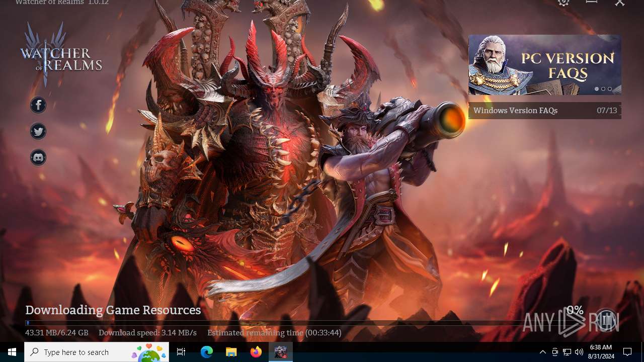
Task: Click the Meet Now tray icon
Action: tap(555, 352)
